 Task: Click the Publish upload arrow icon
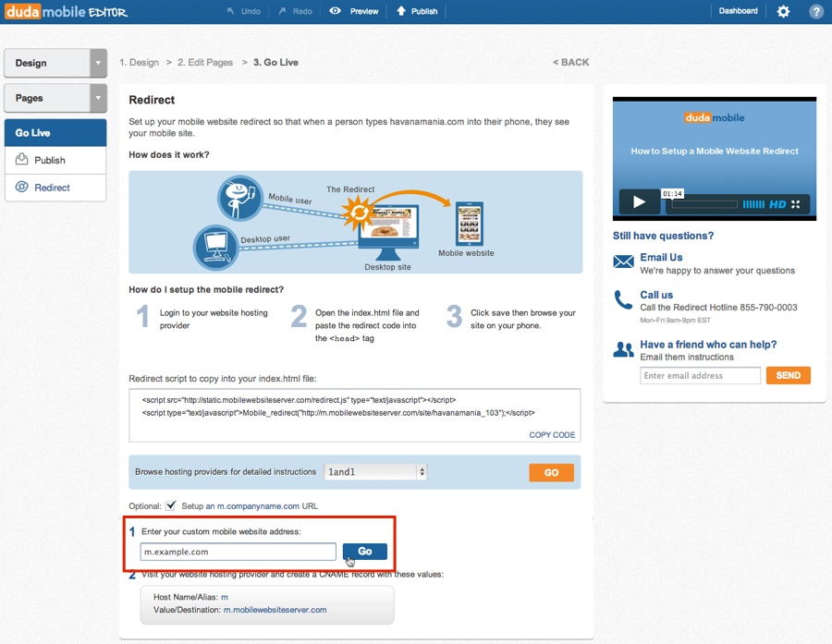[x=401, y=10]
